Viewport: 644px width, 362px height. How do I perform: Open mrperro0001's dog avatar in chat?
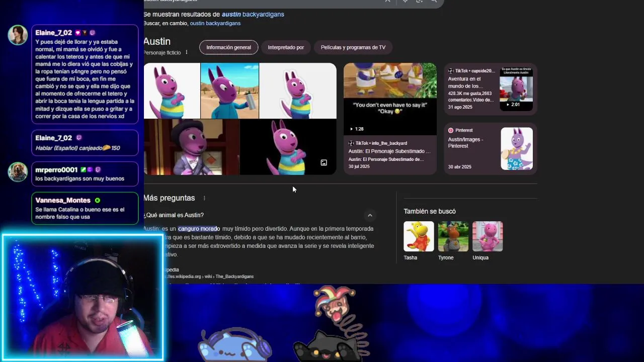(18, 172)
